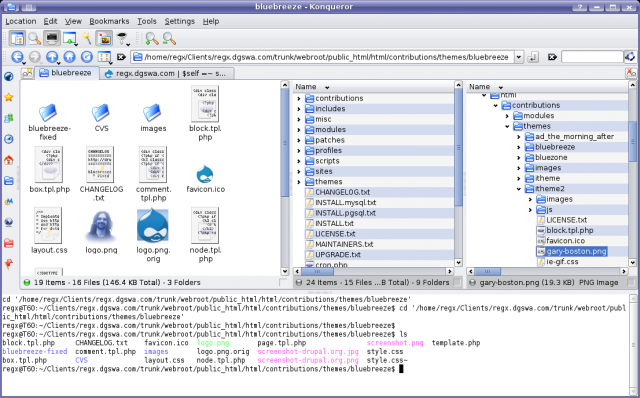Collapse the itheme2 folder in right pane
640x398 pixels.
519,189
